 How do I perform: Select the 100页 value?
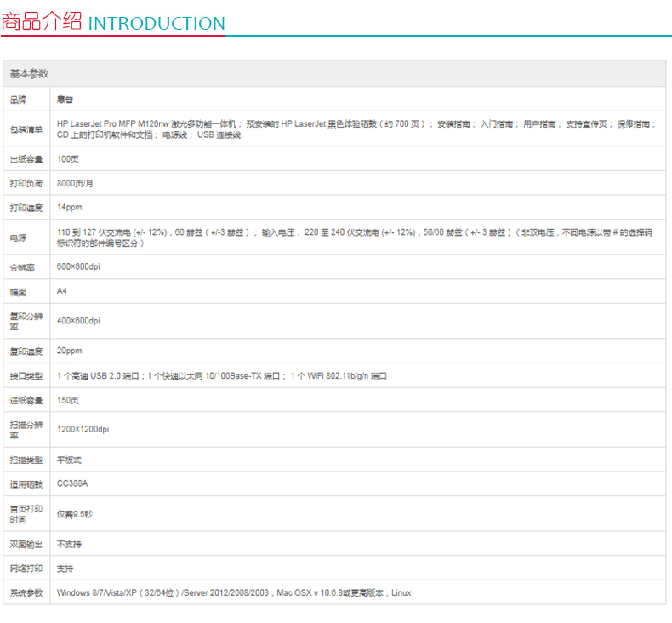[x=68, y=159]
